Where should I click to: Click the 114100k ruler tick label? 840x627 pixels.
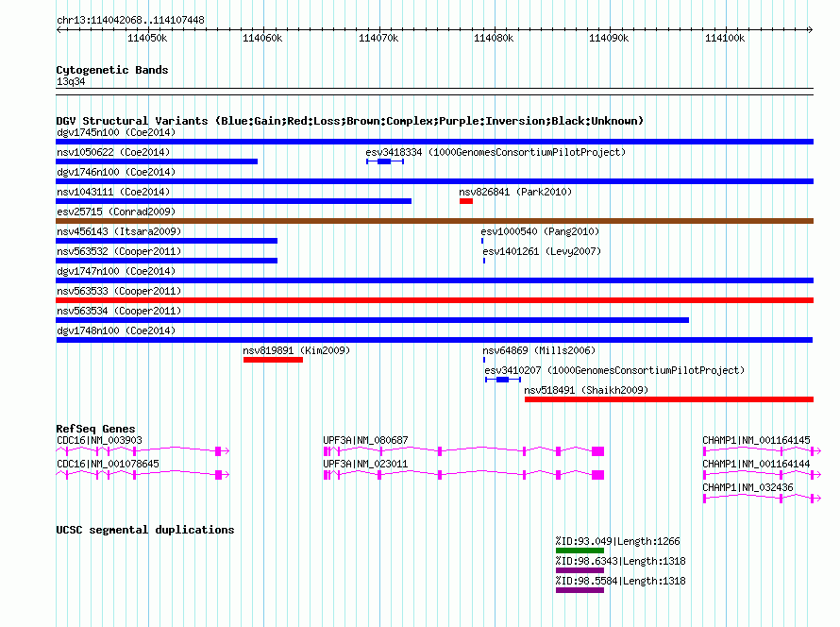click(x=725, y=38)
